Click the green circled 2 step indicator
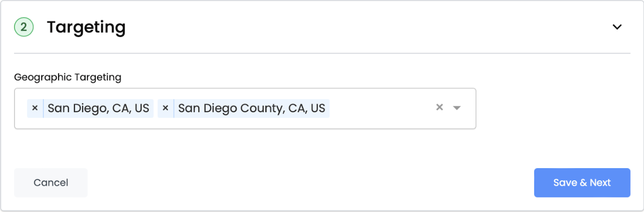The width and height of the screenshot is (644, 212). click(24, 27)
